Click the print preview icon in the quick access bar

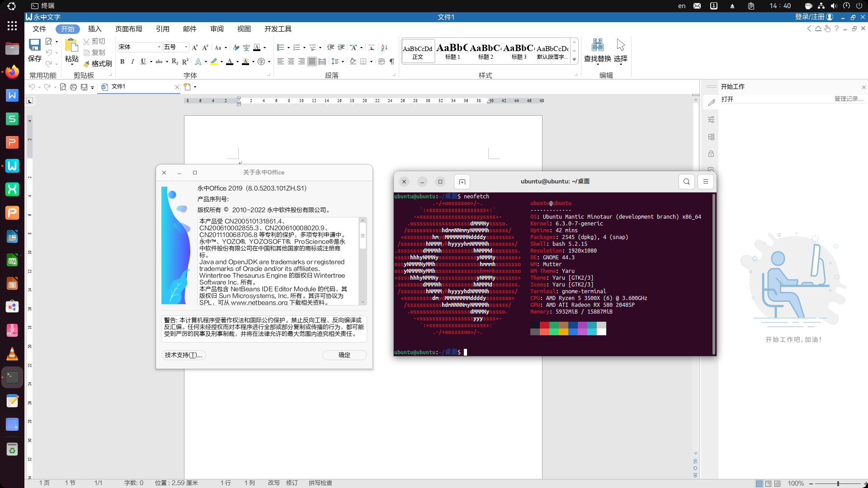(x=63, y=87)
